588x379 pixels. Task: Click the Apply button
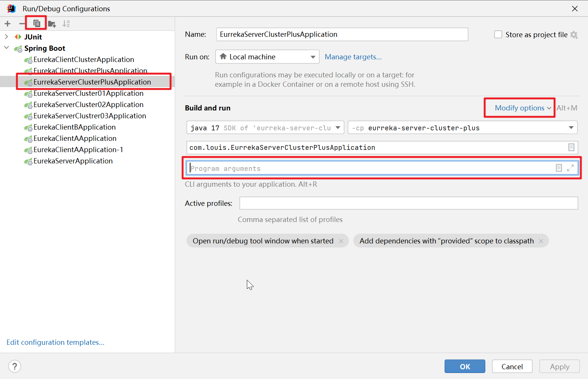[x=559, y=366]
